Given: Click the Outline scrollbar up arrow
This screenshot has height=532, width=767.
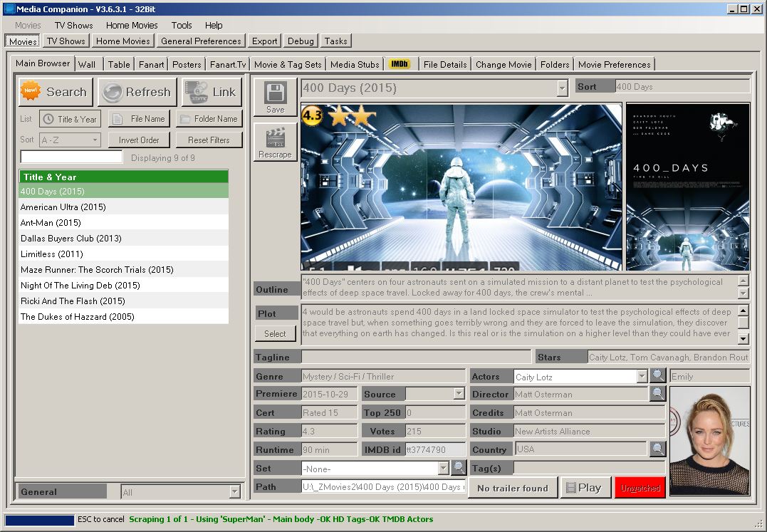Looking at the screenshot, I should pos(743,281).
